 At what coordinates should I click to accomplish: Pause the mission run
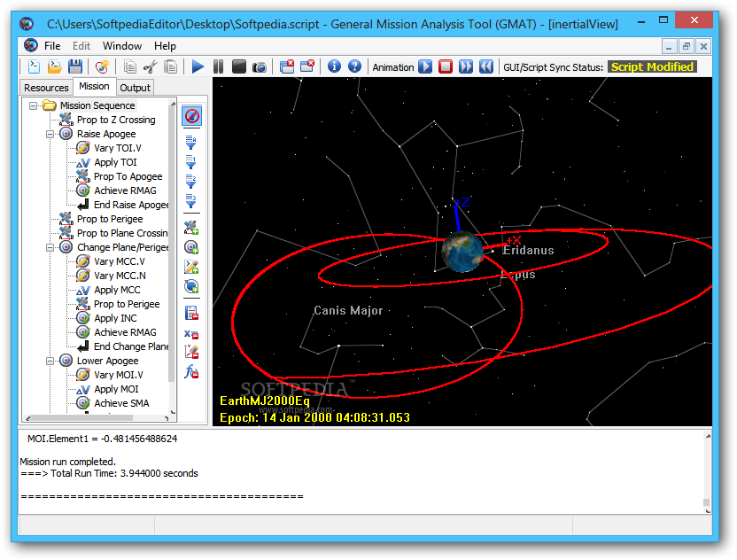[x=218, y=66]
